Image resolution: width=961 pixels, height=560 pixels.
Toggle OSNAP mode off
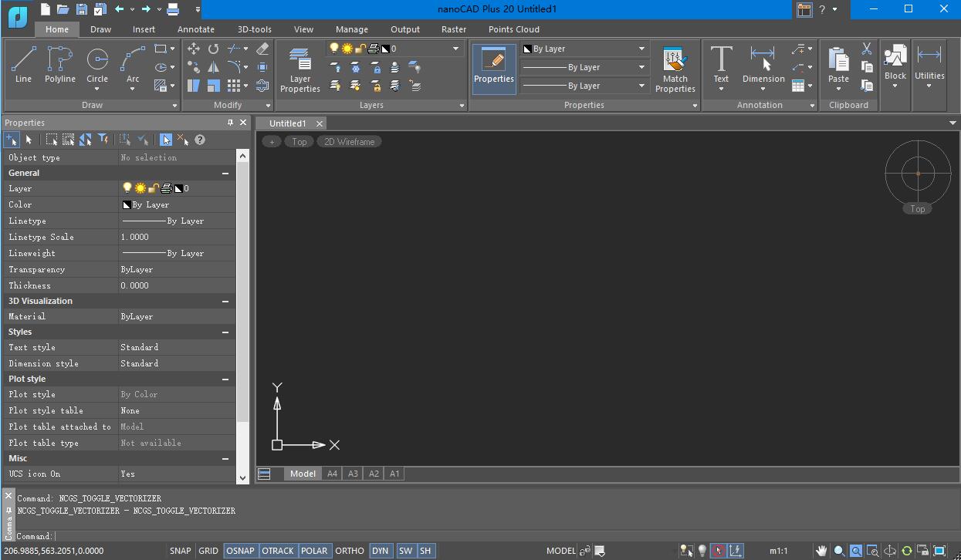pos(240,551)
